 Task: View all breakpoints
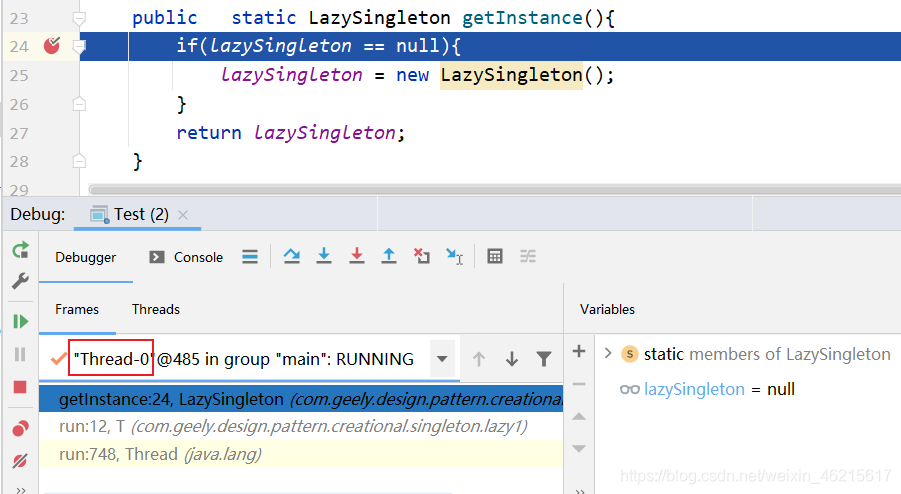[x=20, y=429]
